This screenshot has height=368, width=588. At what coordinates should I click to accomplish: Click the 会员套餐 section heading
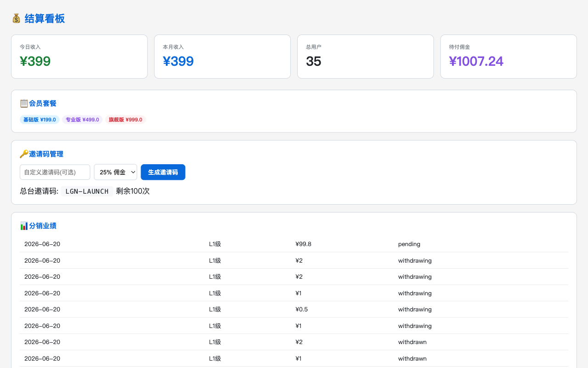tap(43, 103)
